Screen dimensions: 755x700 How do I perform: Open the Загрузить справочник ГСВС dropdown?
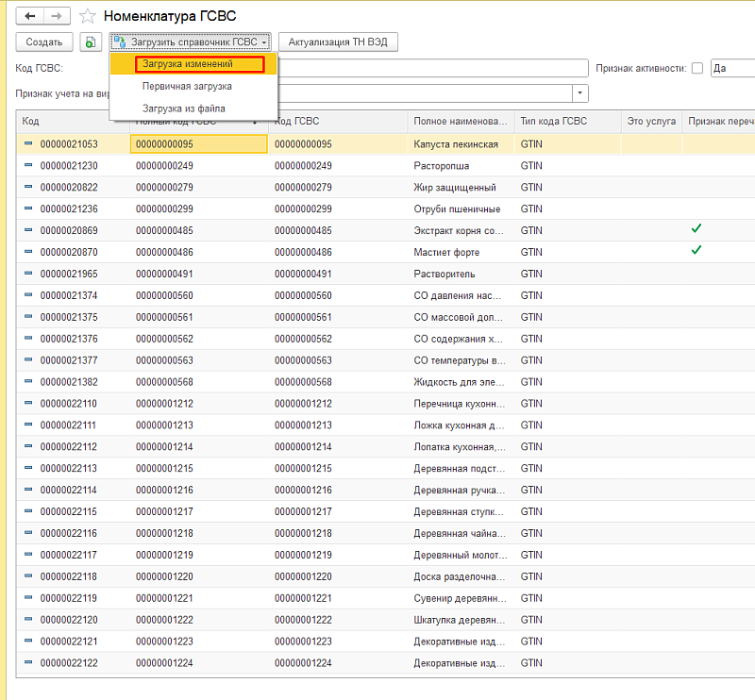tap(191, 42)
